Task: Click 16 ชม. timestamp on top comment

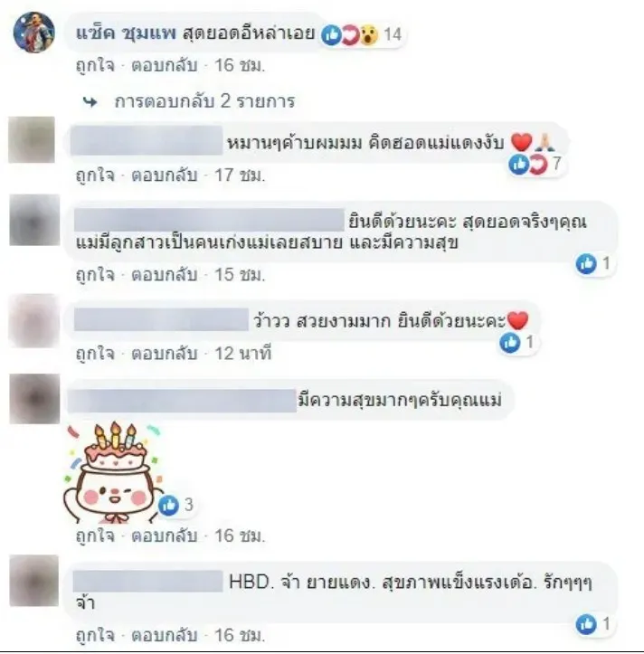Action: [x=240, y=65]
